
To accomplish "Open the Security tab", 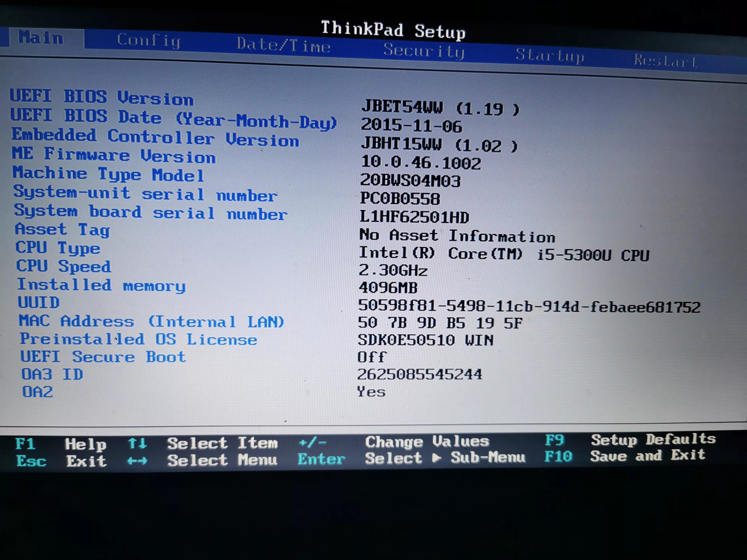I will tap(424, 51).
